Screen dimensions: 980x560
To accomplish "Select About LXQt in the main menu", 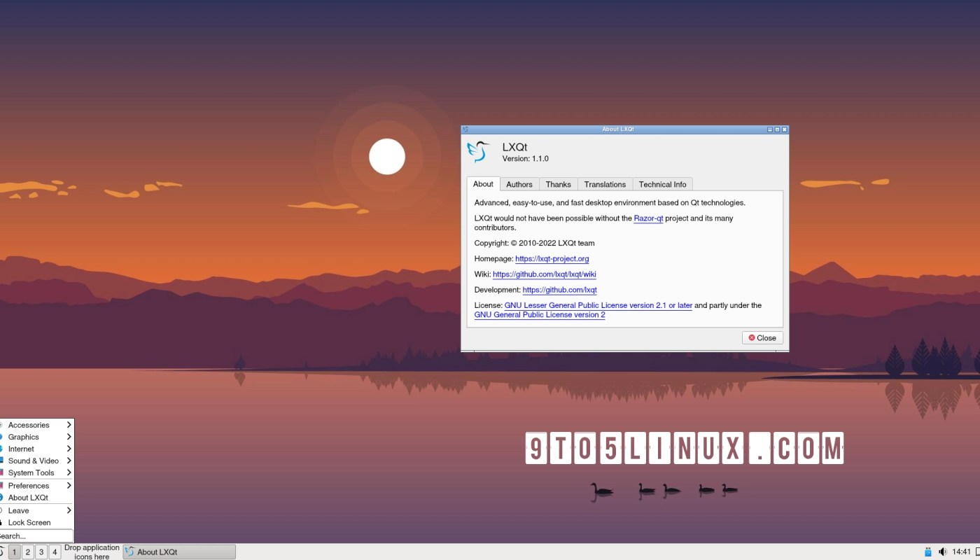I will click(36, 498).
